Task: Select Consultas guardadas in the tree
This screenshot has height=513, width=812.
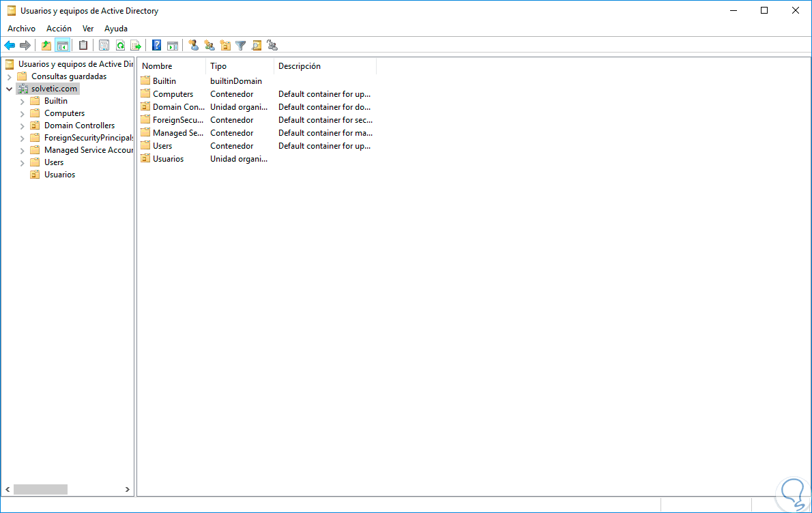Action: tap(69, 76)
